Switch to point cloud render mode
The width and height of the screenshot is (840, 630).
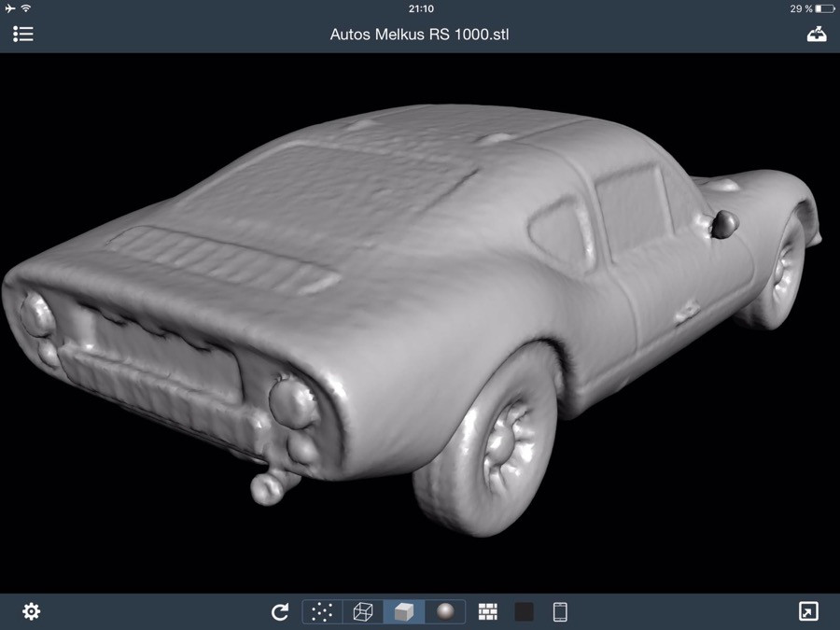tap(322, 611)
